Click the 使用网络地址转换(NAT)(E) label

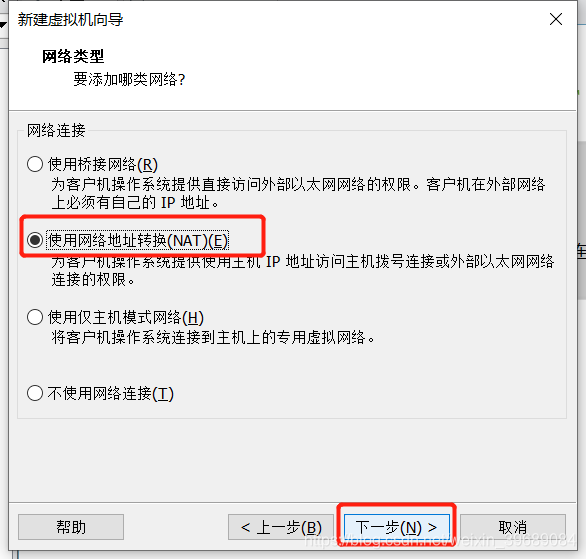[x=138, y=240]
